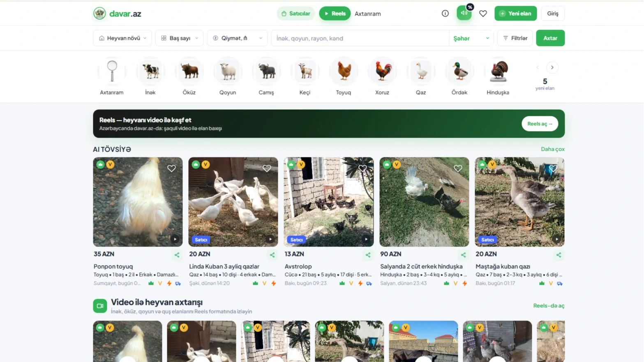Select the Hinduşka turkey category icon
Image resolution: width=644 pixels, height=362 pixels.
pyautogui.click(x=498, y=71)
